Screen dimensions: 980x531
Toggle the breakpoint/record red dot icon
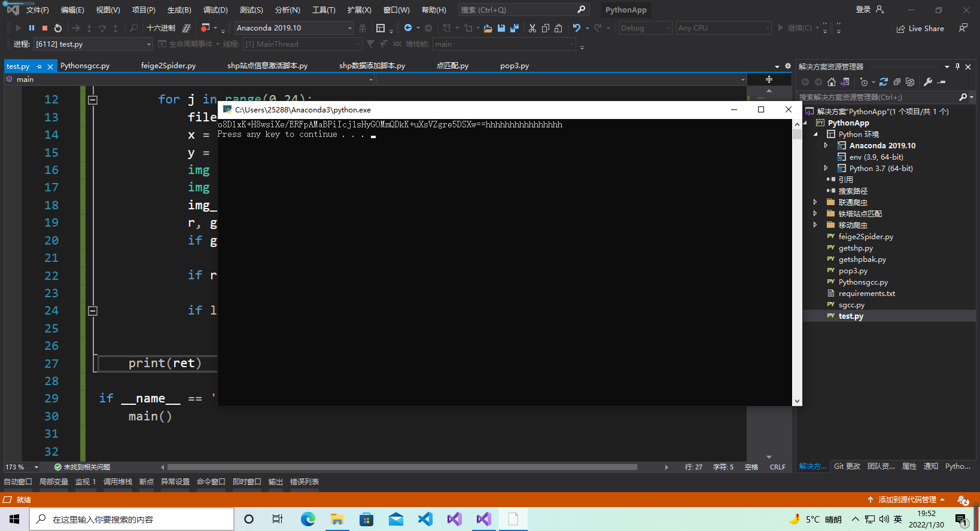205,28
